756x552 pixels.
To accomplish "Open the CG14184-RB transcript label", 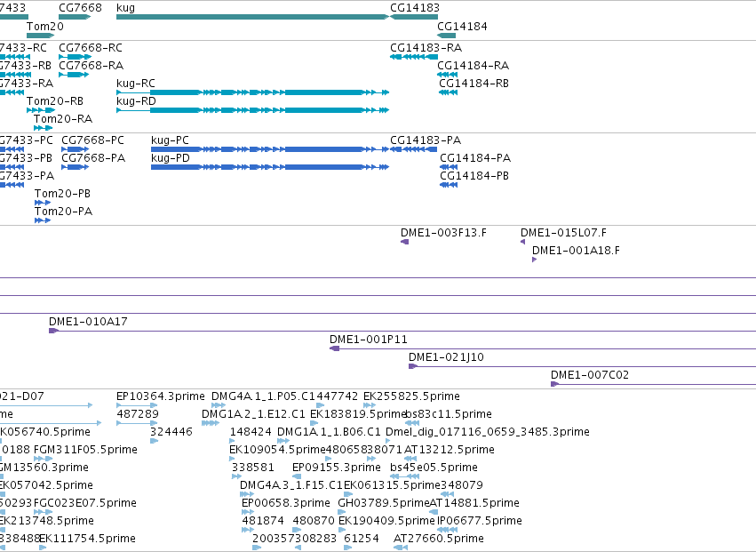I will click(x=474, y=83).
